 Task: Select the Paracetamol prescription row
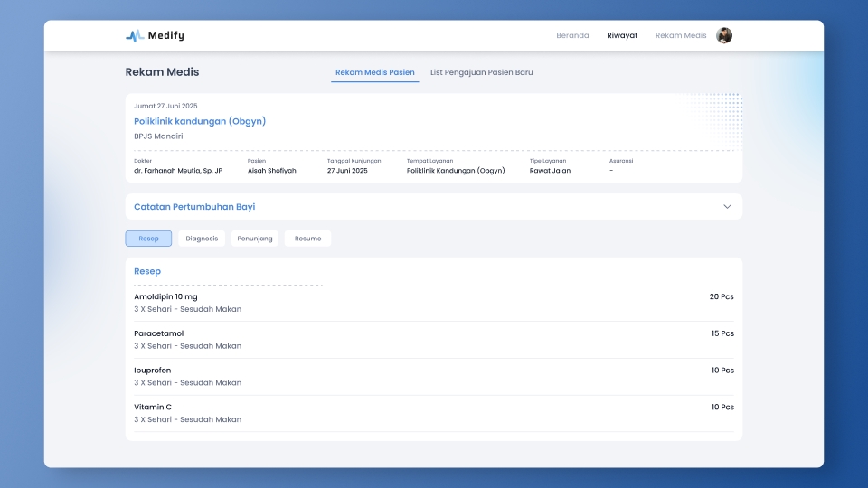pyautogui.click(x=434, y=340)
